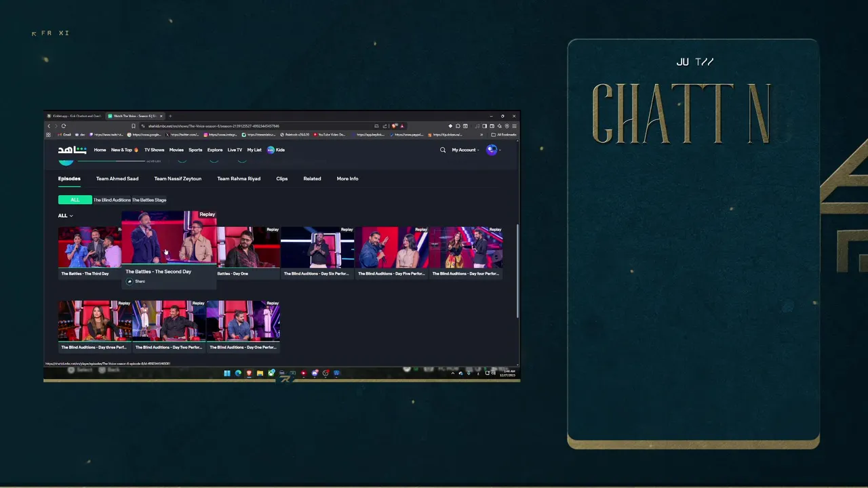Open the apps grid icon in the bookmarks bar
The image size is (868, 488).
click(48, 135)
